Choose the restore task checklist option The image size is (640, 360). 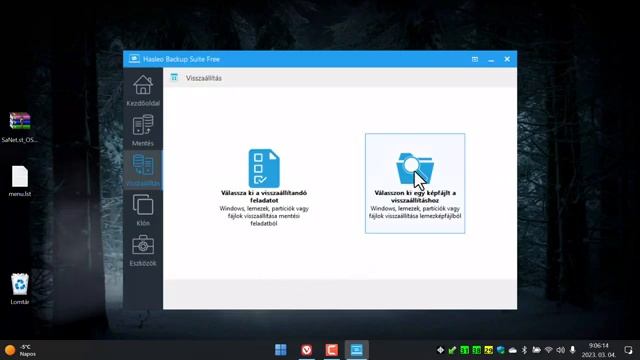coord(264,187)
